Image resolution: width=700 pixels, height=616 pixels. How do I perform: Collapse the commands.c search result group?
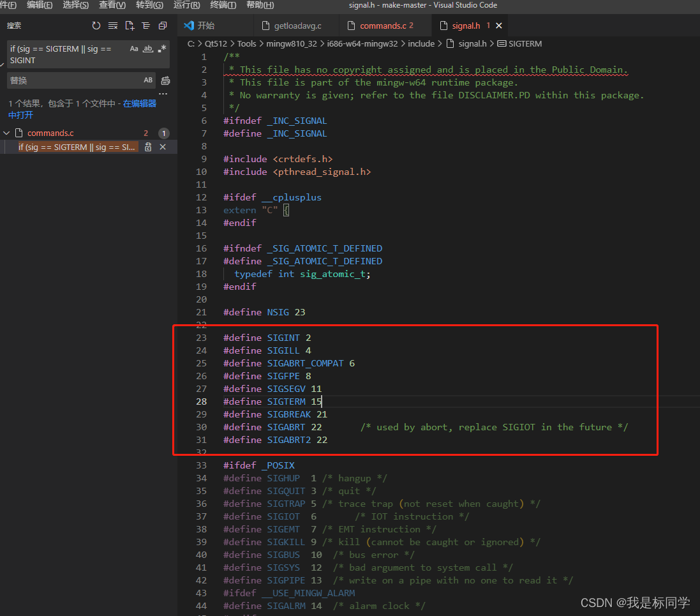[6, 133]
